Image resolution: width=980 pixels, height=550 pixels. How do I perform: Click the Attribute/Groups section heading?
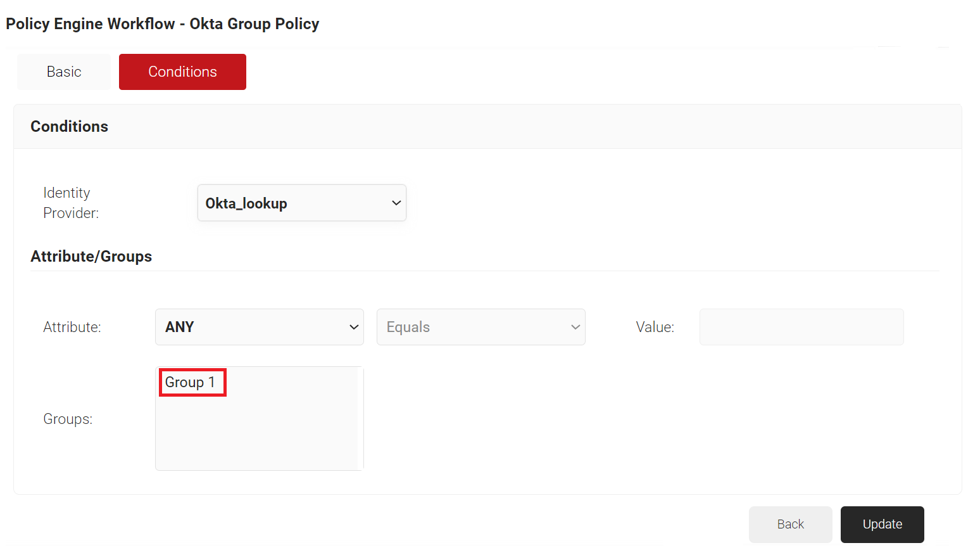click(91, 256)
